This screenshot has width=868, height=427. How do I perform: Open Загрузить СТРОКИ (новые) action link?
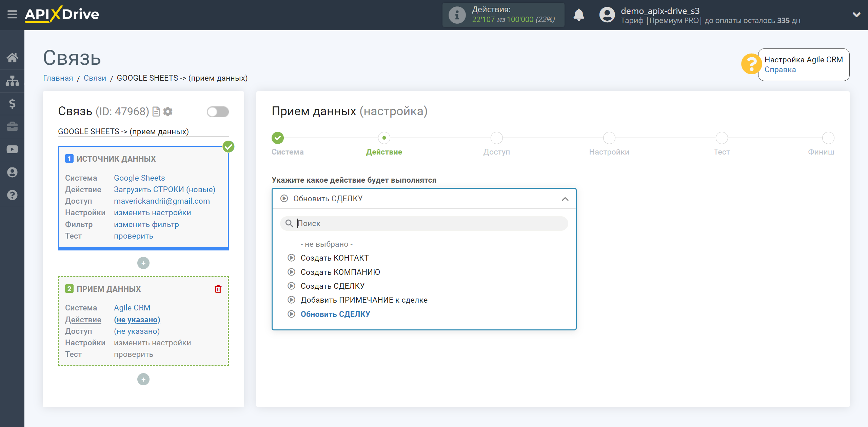coord(164,189)
